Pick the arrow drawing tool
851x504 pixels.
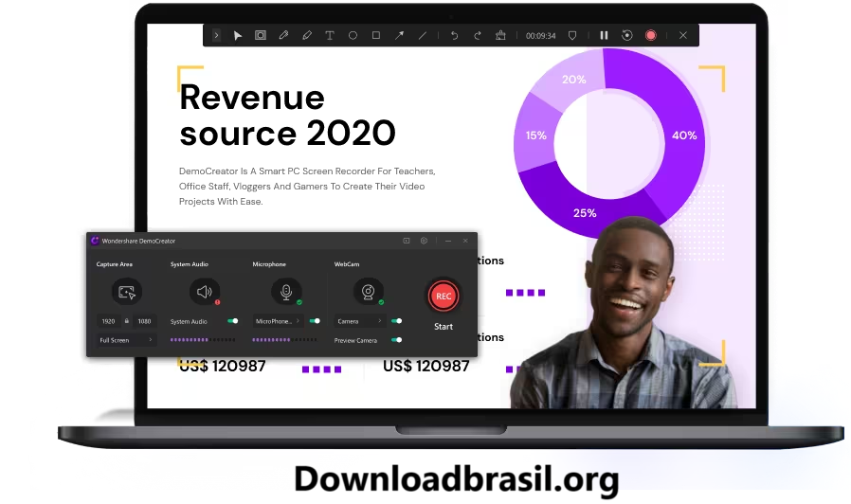(x=399, y=35)
